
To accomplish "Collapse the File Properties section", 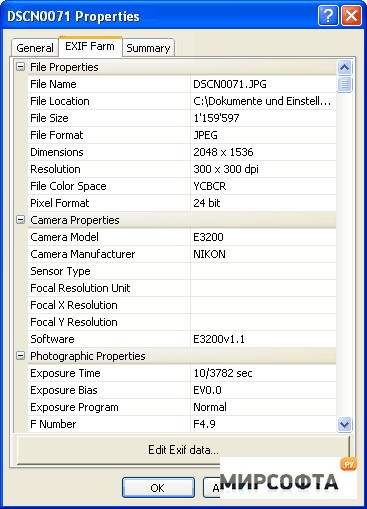I will click(21, 67).
